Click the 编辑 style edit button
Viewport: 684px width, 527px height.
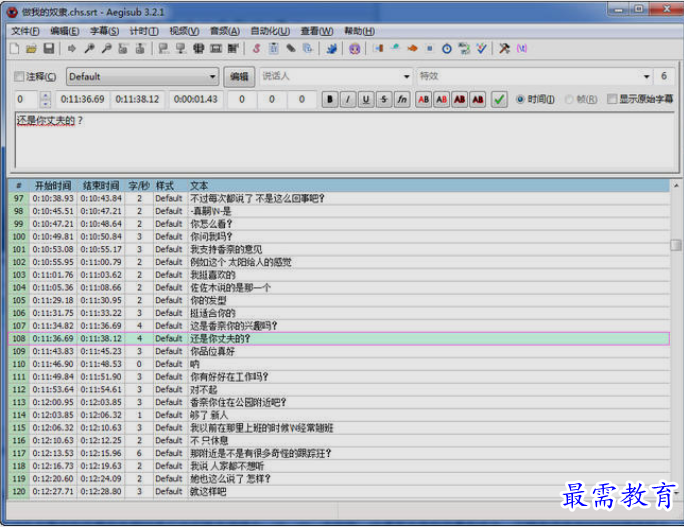[239, 76]
